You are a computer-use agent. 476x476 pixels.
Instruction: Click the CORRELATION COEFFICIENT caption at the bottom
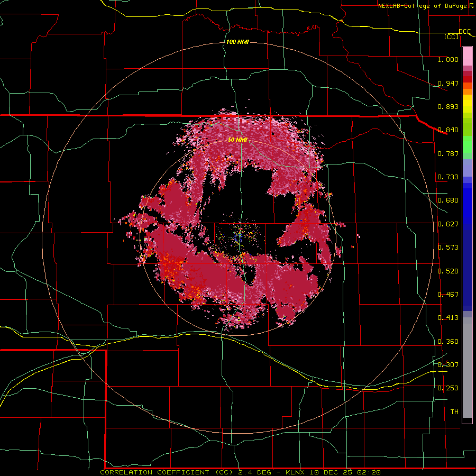click(240, 472)
